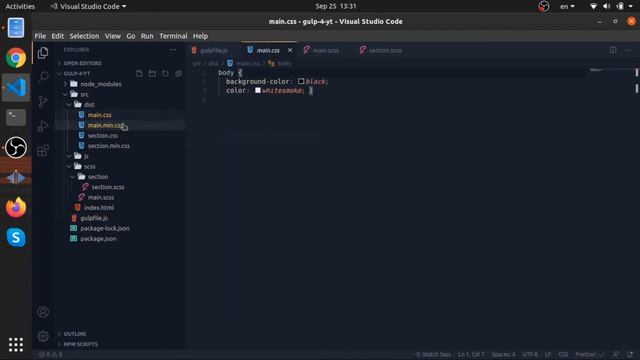Open the Search view in activity bar
Viewport: 640px width, 360px height.
point(43,77)
